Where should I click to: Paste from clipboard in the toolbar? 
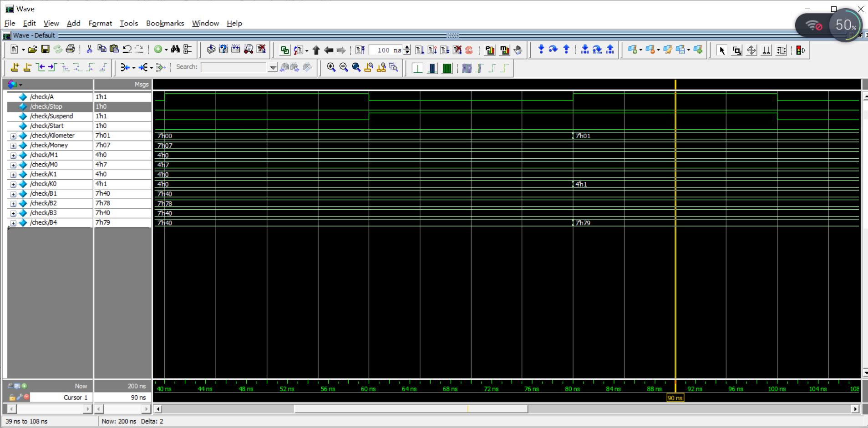point(114,50)
